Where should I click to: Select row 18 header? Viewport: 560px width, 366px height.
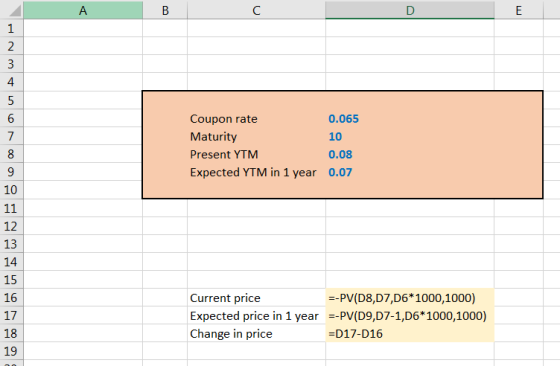coord(11,333)
